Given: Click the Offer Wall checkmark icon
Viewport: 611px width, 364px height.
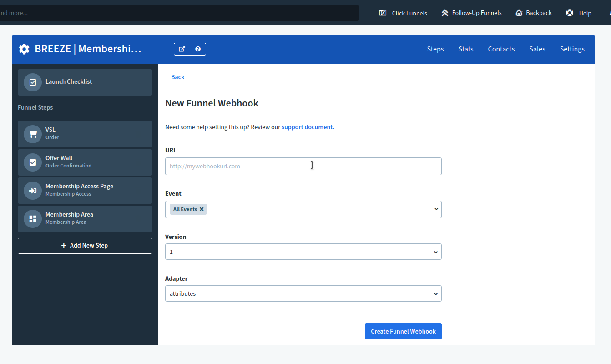Looking at the screenshot, I should coord(33,162).
